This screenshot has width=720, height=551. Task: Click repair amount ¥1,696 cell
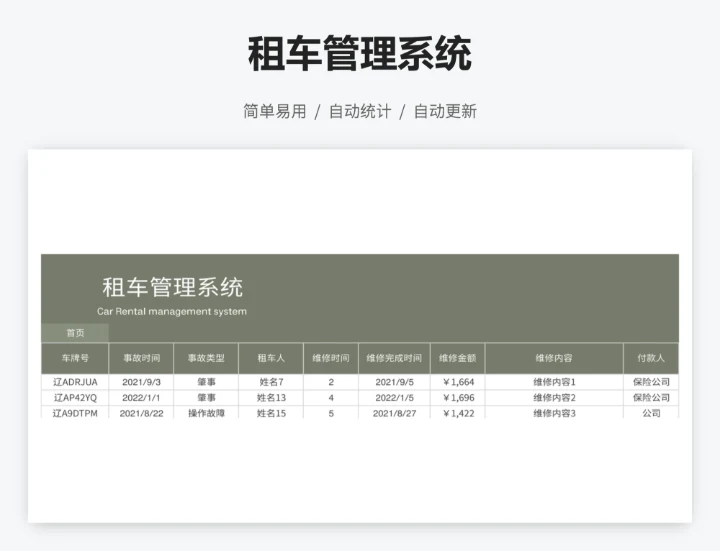[458, 398]
